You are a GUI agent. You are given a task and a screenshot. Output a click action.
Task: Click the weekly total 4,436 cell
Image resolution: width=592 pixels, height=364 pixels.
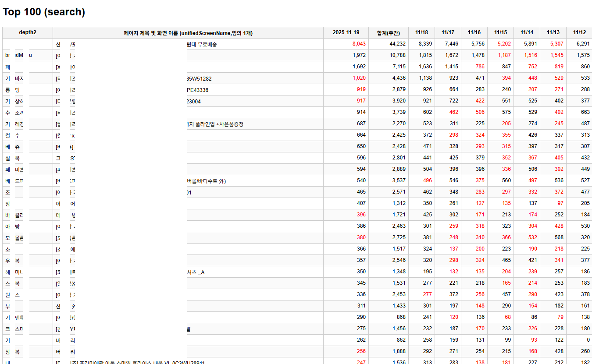tap(389, 78)
